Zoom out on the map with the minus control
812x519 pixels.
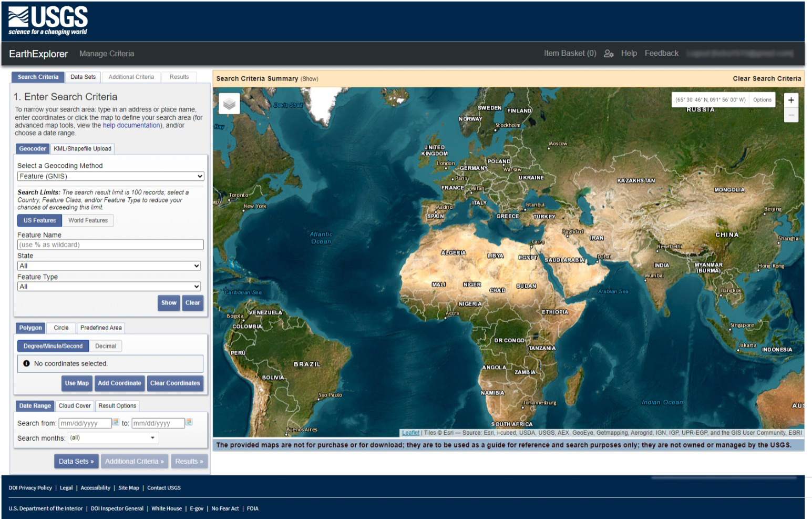(791, 115)
